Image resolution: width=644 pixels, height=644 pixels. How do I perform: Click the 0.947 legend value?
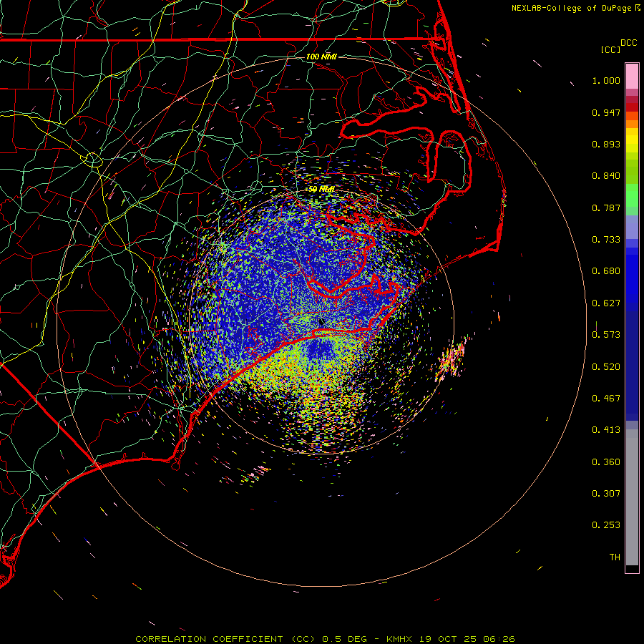(x=606, y=112)
